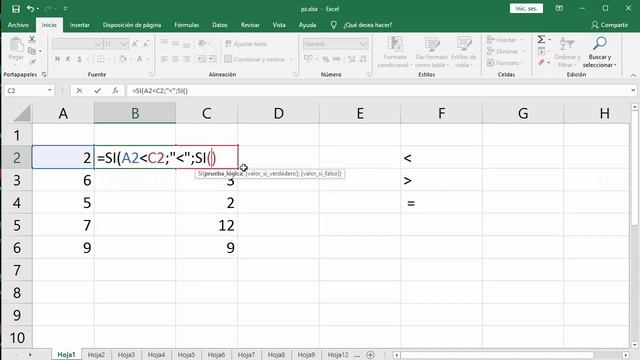The height and width of the screenshot is (360, 640).
Task: Decrease the cell indent
Action: [x=201, y=59]
